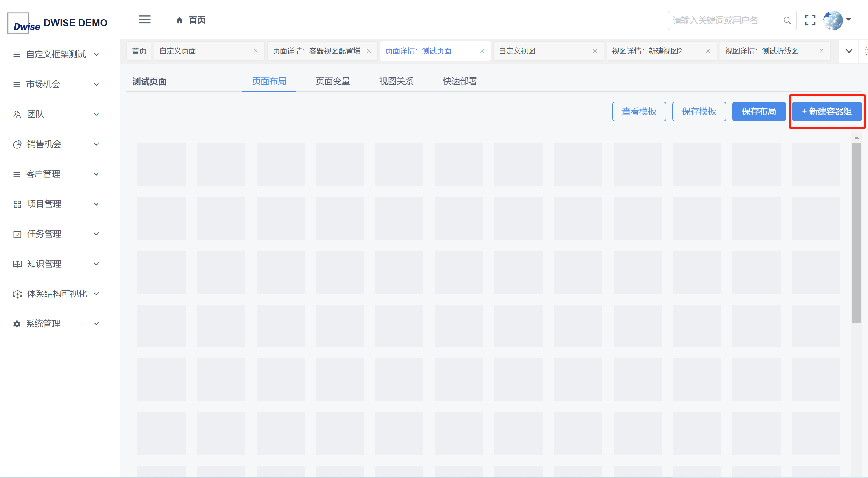Switch to the 页面布局 tab

tap(269, 81)
